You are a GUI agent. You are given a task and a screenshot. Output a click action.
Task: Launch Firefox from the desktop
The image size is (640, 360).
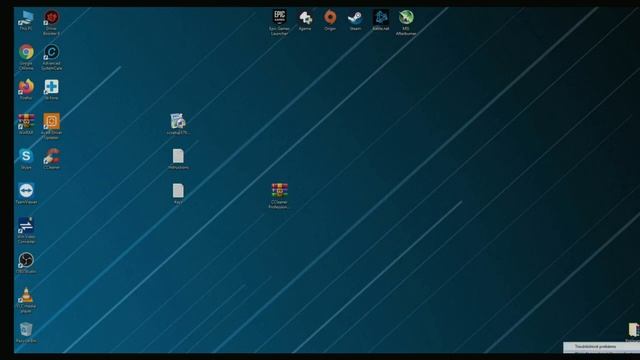(x=26, y=89)
